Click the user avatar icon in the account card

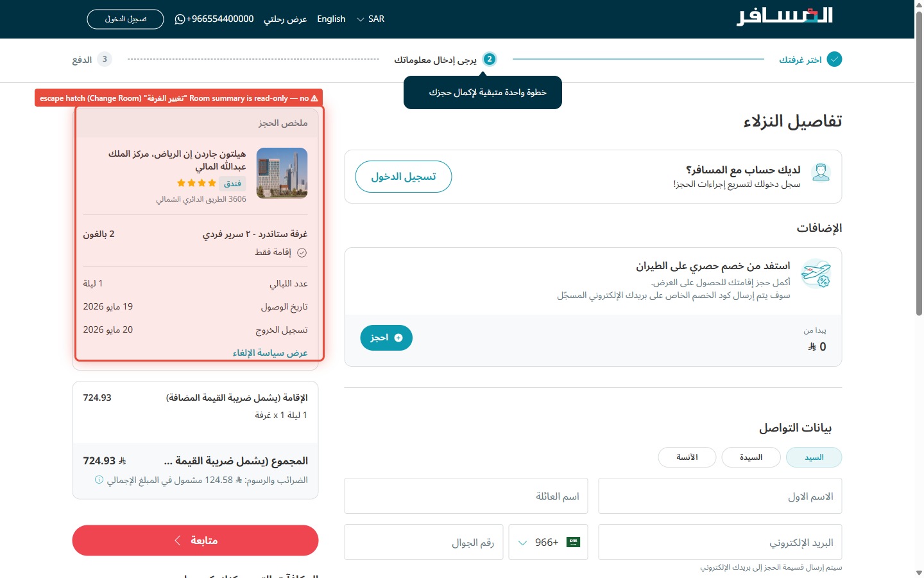tap(821, 172)
